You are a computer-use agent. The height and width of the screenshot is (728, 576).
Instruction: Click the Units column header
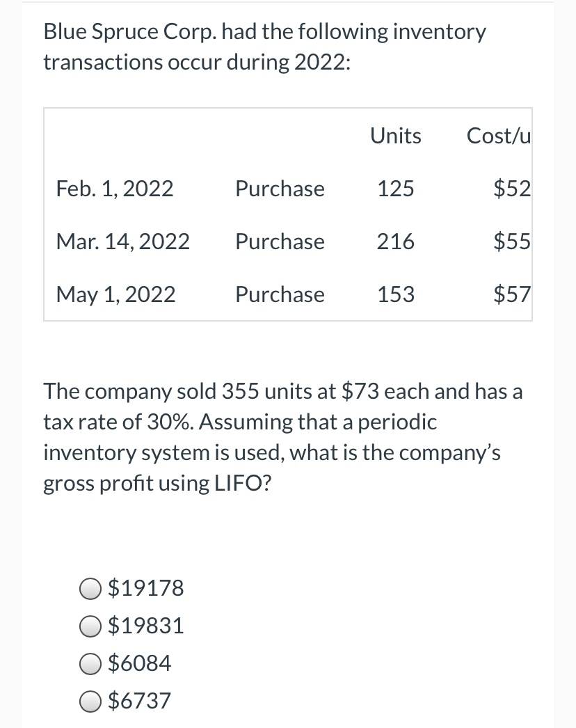(396, 136)
